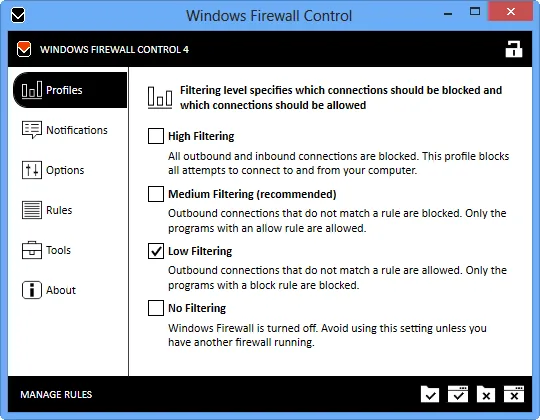The width and height of the screenshot is (540, 420).
Task: Click the Profiles bar-chart icon in sidebar
Action: [32, 90]
